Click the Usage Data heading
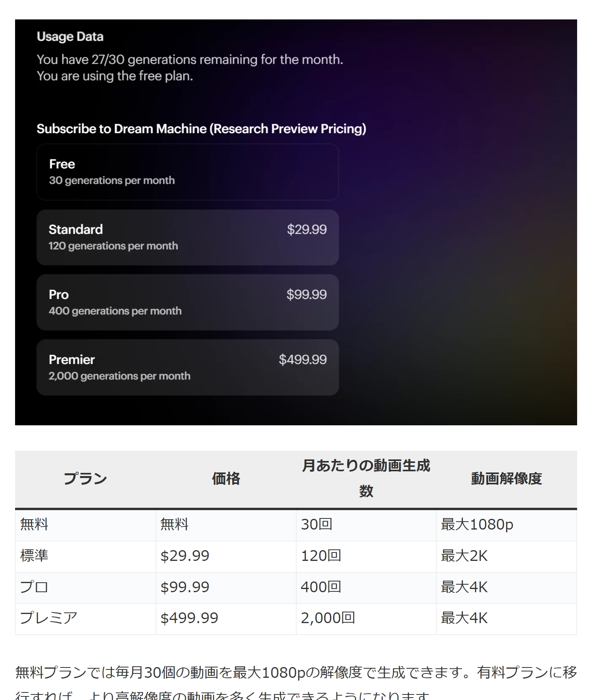The image size is (591, 700). pyautogui.click(x=70, y=36)
